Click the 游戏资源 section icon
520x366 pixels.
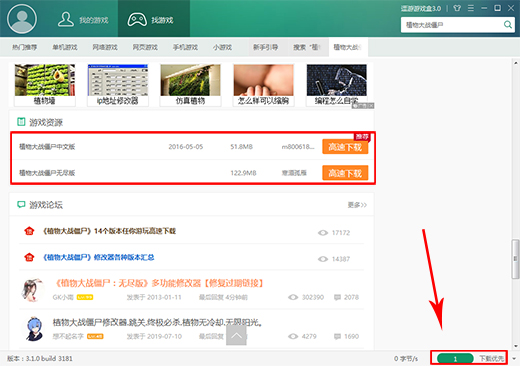coord(21,122)
